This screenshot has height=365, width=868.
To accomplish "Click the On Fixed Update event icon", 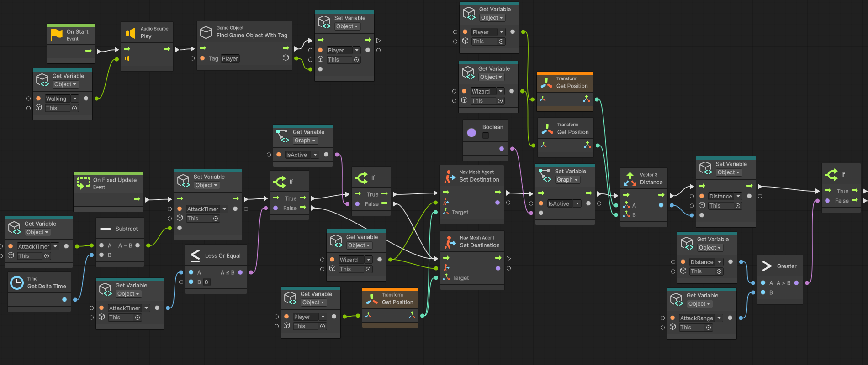I will [83, 183].
